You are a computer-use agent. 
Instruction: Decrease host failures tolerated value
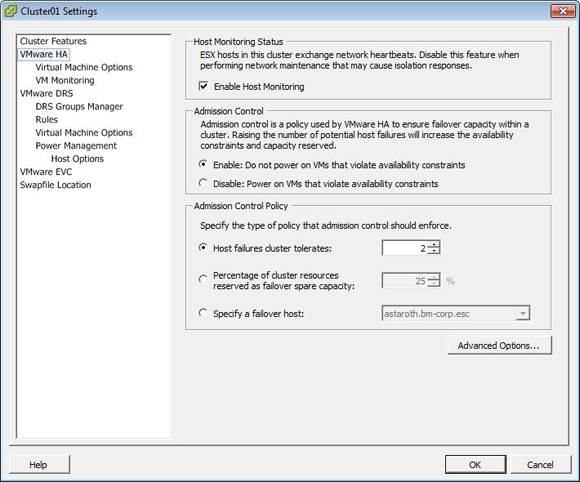tap(434, 251)
